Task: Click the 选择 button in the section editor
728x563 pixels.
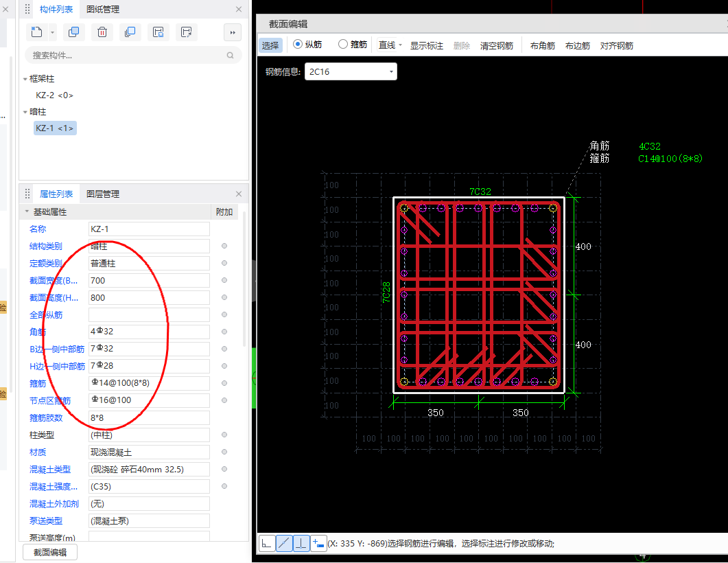Action: tap(270, 45)
